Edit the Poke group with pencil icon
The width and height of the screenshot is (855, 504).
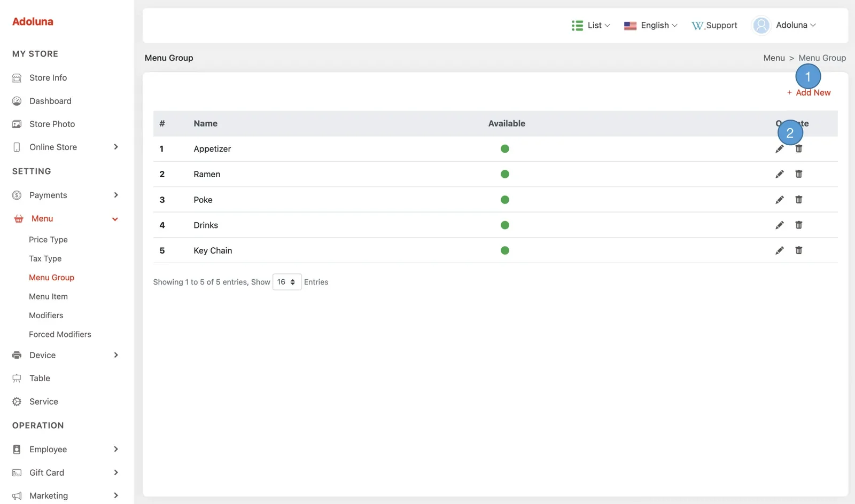[780, 200]
